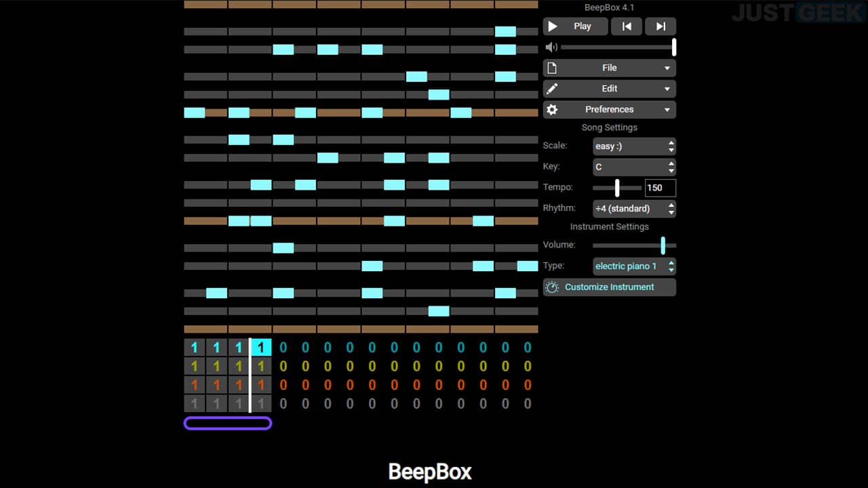Select the cyan channel 0 in bar five
The image size is (868, 488).
click(x=283, y=348)
